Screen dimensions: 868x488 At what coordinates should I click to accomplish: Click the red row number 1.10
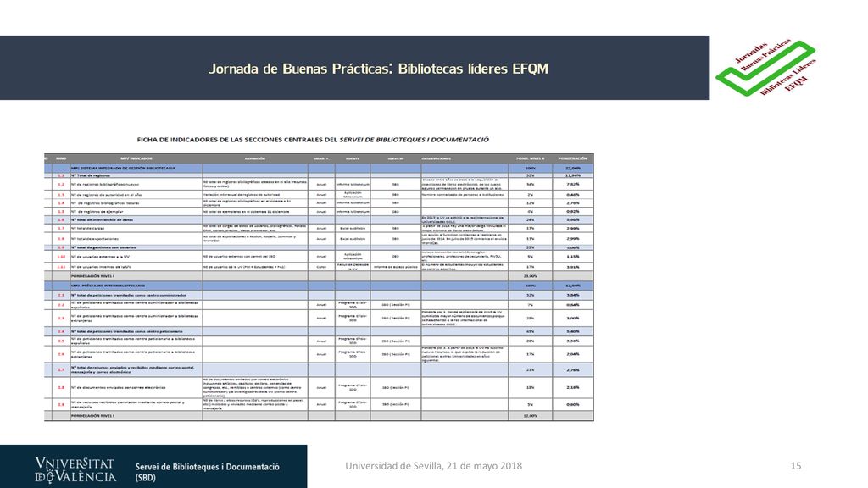[61, 256]
